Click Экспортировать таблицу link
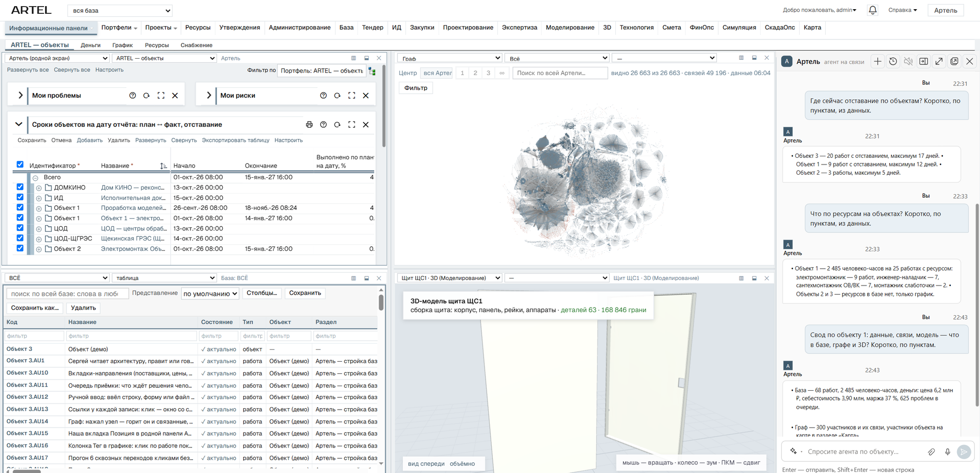The height and width of the screenshot is (473, 980). coord(235,140)
